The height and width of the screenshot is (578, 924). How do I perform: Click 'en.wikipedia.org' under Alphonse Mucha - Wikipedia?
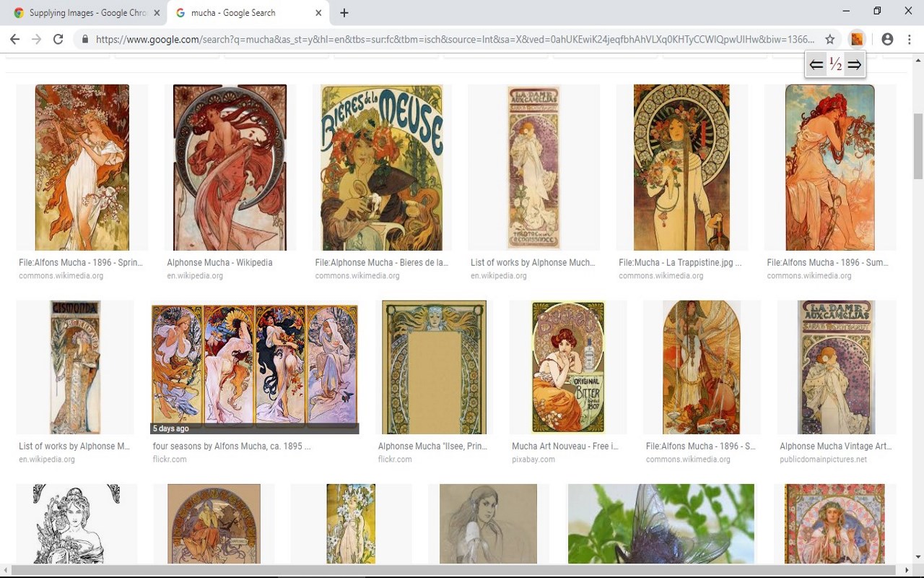[195, 276]
